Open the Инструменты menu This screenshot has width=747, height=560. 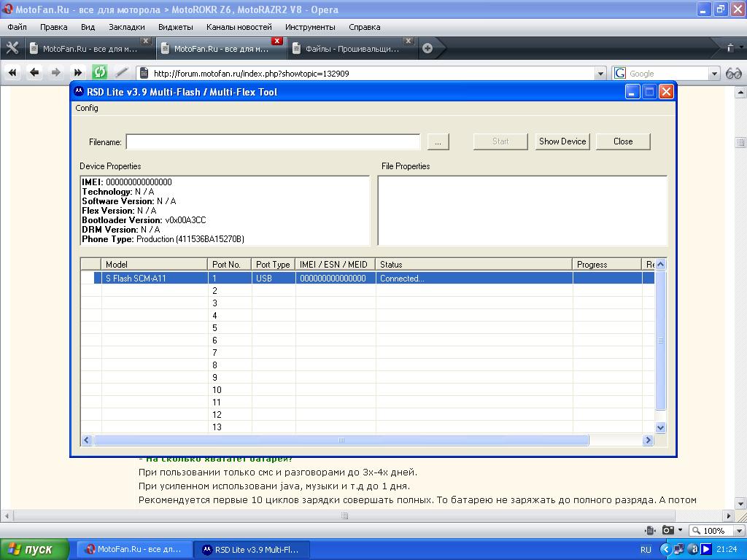click(x=310, y=27)
